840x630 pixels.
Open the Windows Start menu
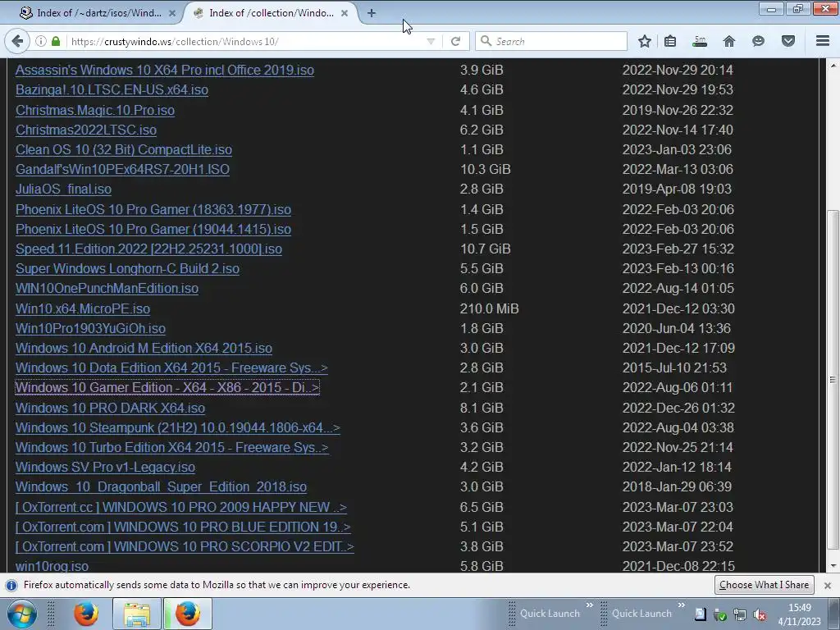pos(21,614)
